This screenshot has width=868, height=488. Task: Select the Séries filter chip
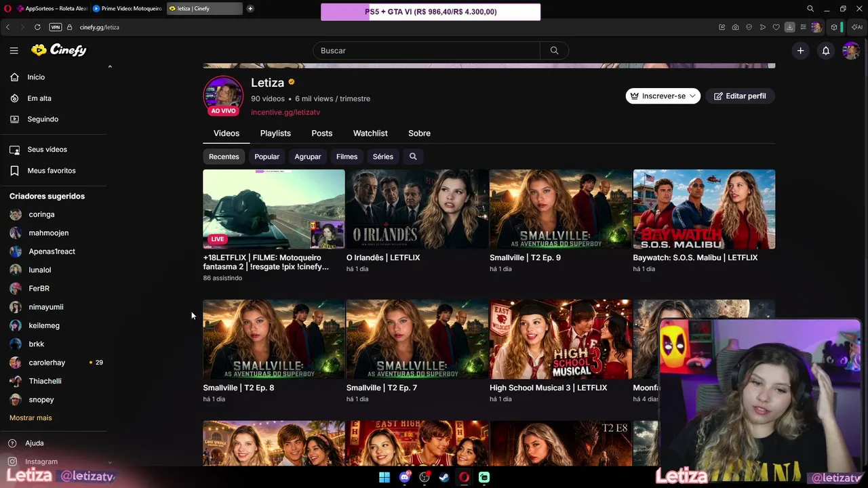click(382, 157)
